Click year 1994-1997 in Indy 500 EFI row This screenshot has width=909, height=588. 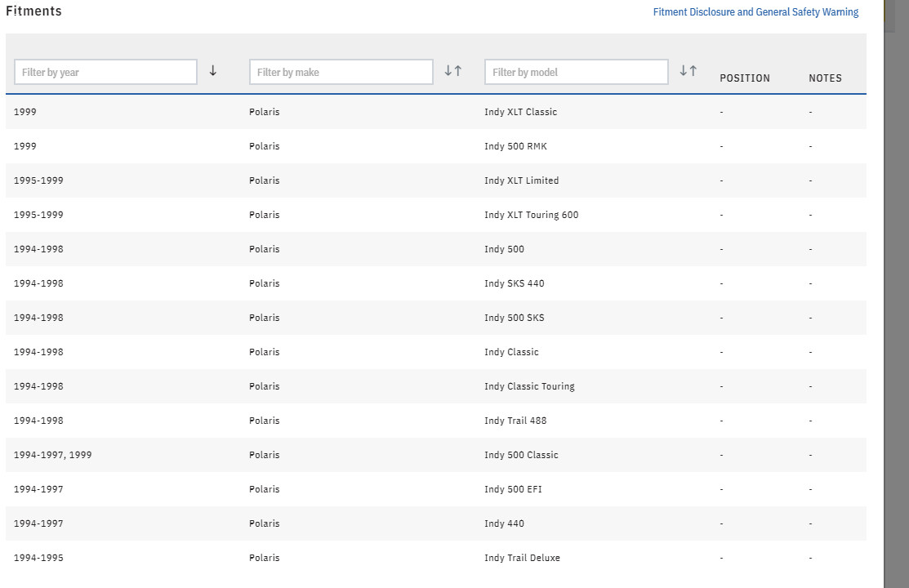tap(38, 489)
